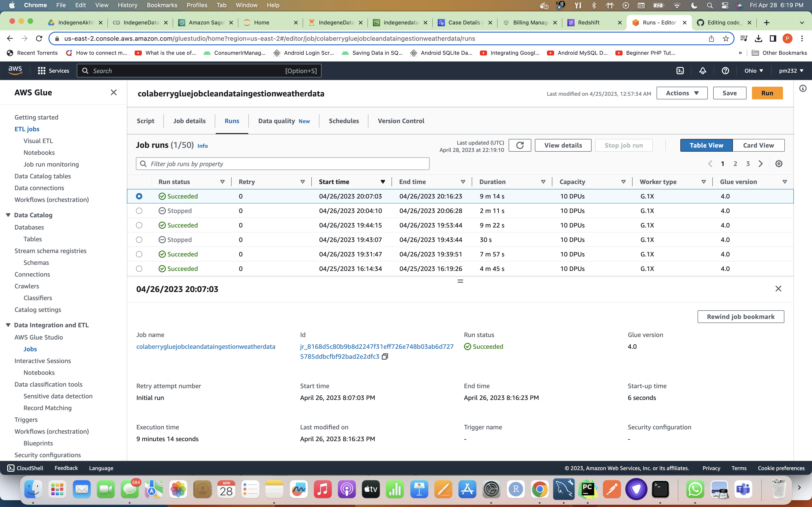
Task: Open AWS CloudShell icon in top bar
Action: (x=680, y=71)
